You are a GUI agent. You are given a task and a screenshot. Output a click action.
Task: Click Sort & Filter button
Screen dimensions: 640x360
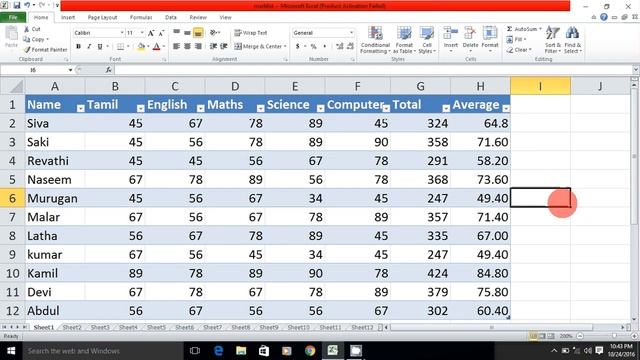click(553, 40)
